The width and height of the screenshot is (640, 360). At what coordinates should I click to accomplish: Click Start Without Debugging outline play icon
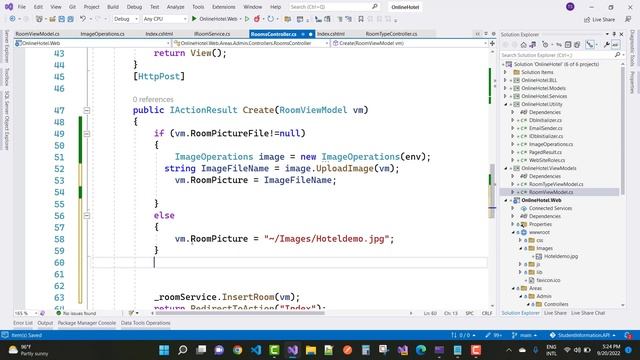(247, 19)
